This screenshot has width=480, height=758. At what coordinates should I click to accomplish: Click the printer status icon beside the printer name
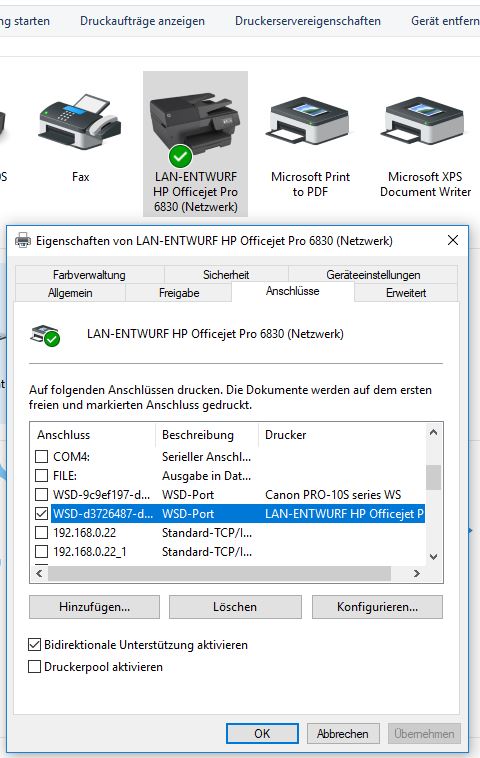45,335
